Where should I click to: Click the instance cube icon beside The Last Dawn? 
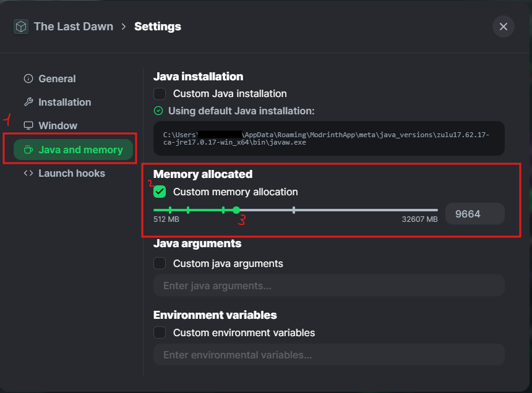click(21, 27)
